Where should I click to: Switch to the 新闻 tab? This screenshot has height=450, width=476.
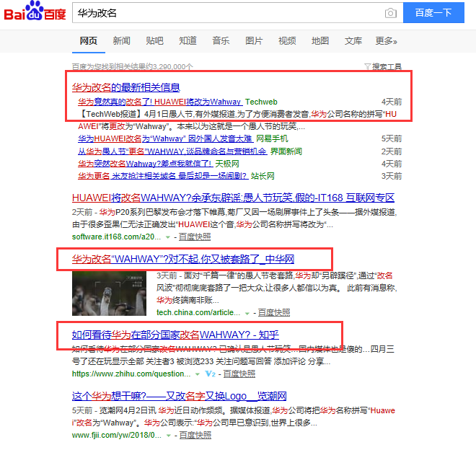click(121, 40)
